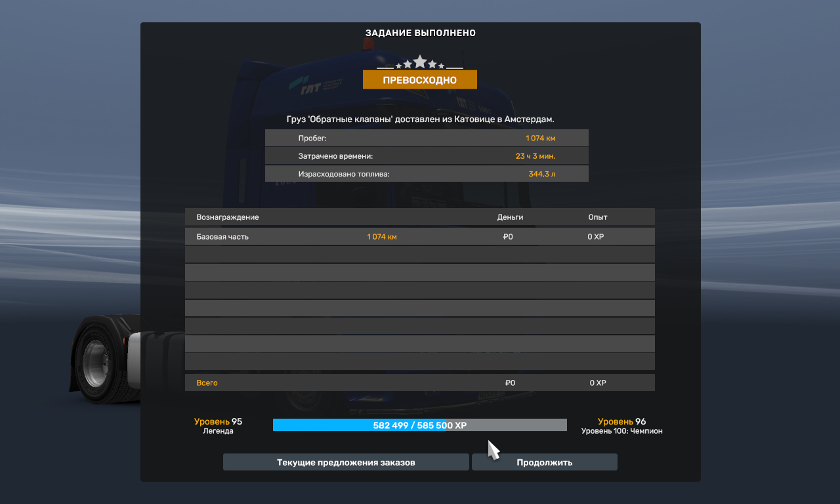Click the five-star rating icon

[x=420, y=63]
